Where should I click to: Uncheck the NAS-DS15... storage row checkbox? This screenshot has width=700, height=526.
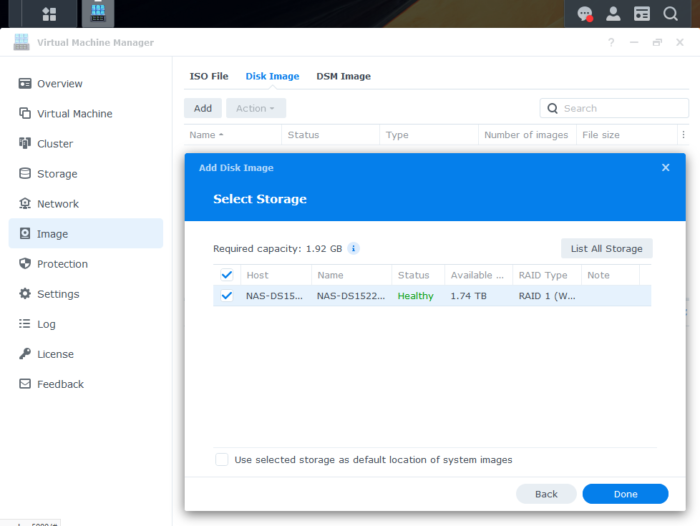pos(227,296)
